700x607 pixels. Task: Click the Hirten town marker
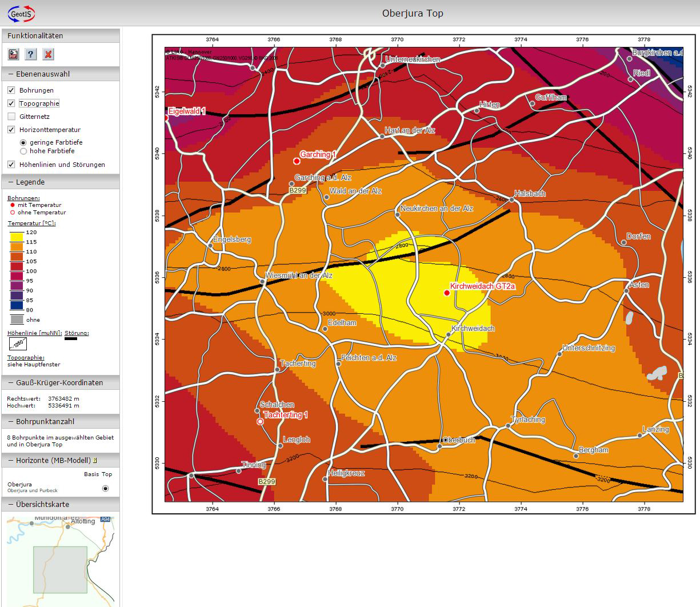pos(477,111)
